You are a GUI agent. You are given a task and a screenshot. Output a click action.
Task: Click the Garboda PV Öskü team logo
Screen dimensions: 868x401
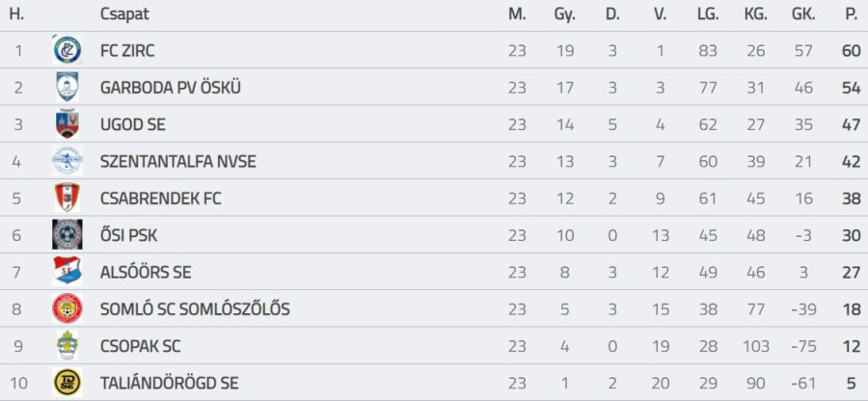coord(68,87)
